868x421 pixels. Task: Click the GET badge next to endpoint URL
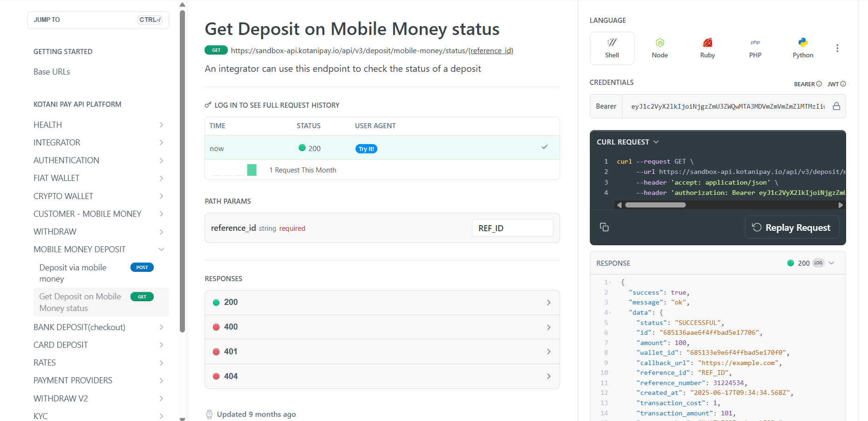pyautogui.click(x=216, y=50)
